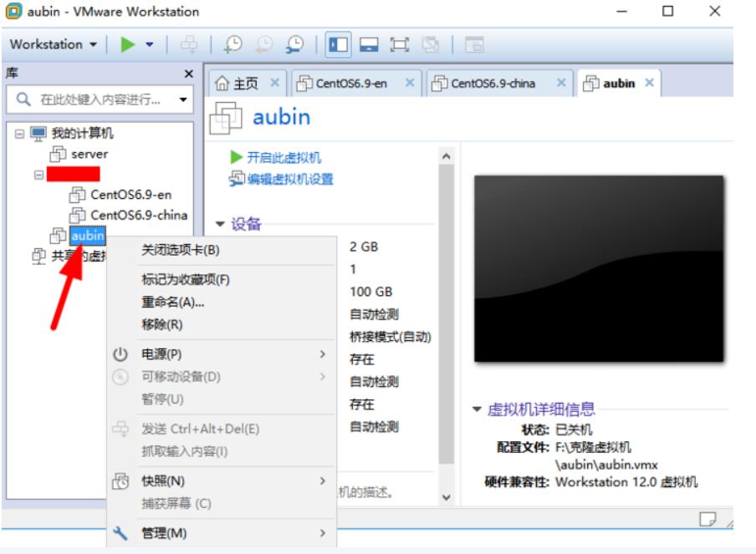The height and width of the screenshot is (554, 756).
Task: Select the aubin VM in the library tree
Action: 87,235
